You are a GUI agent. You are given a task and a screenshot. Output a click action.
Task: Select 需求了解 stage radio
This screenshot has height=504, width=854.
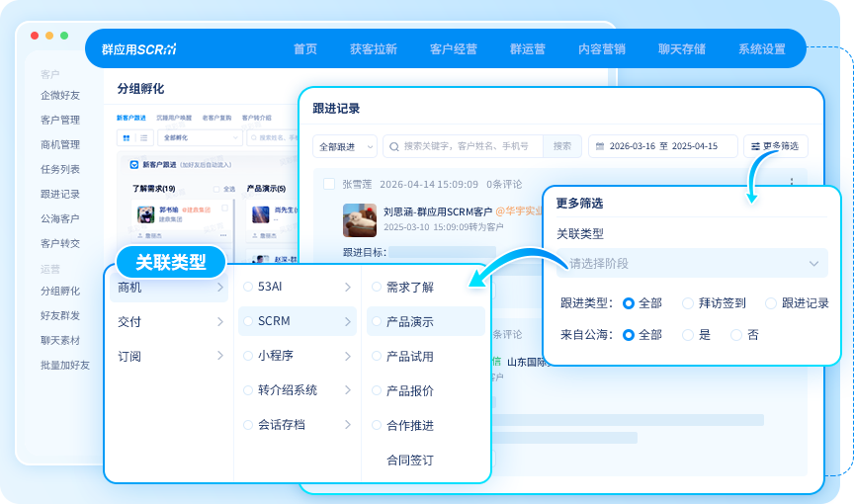pos(377,287)
